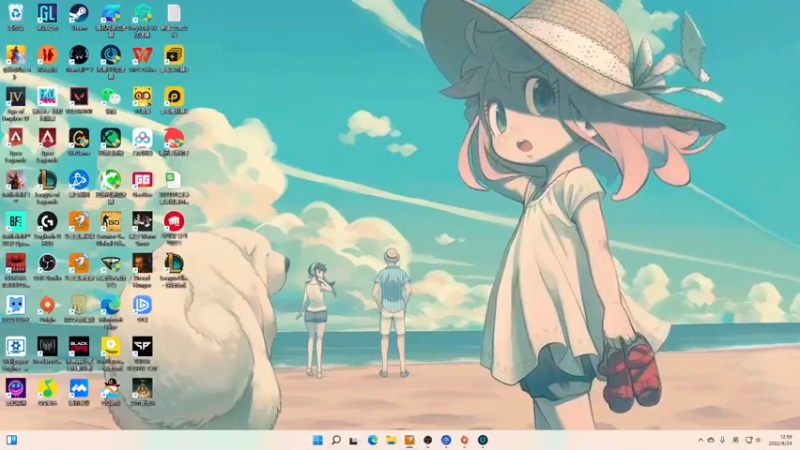Screen dimensions: 800x450
Task: Open the Widgets button on taskbar
Action: click(x=12, y=440)
